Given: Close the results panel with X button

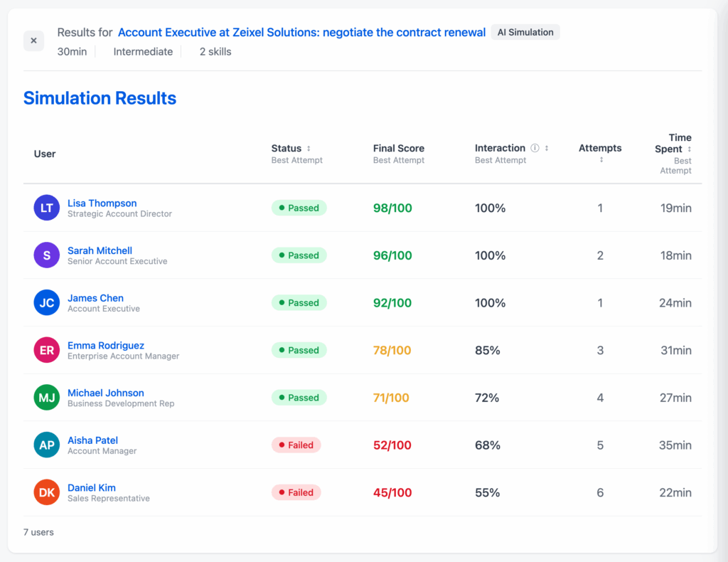Looking at the screenshot, I should (x=33, y=41).
